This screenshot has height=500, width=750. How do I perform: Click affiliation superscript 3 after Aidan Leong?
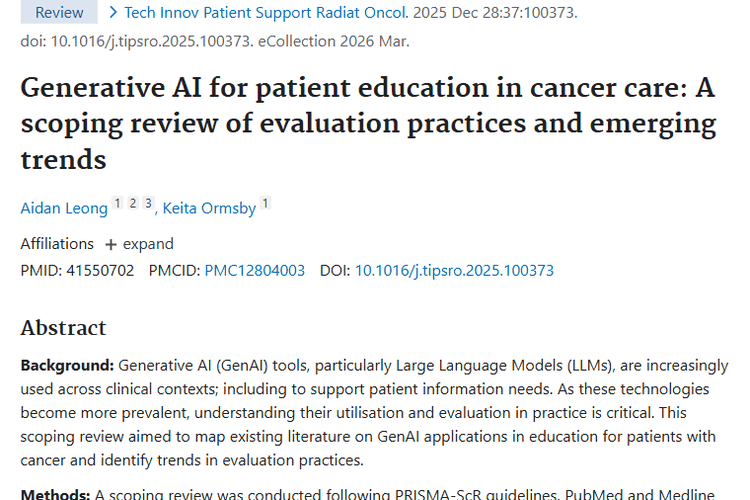pyautogui.click(x=148, y=204)
